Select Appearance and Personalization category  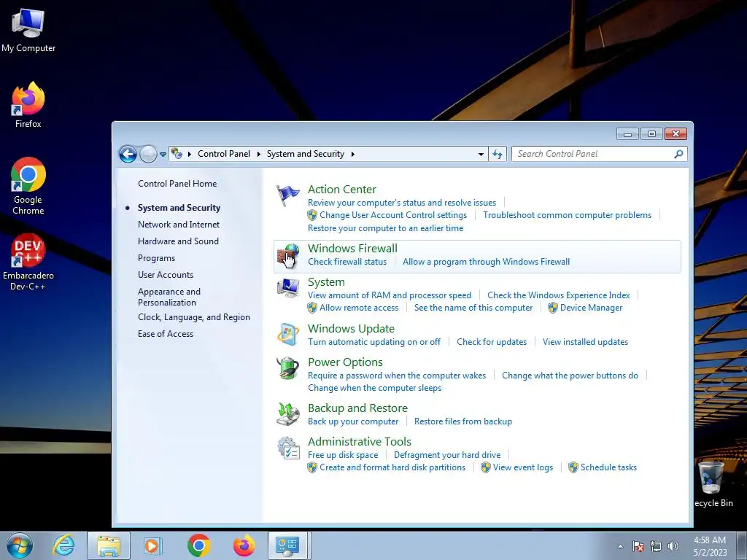[x=169, y=297]
